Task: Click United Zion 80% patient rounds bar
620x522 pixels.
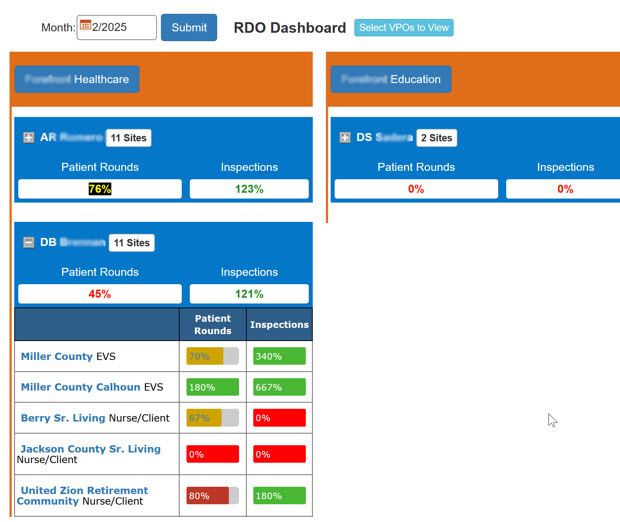Action: (x=212, y=496)
